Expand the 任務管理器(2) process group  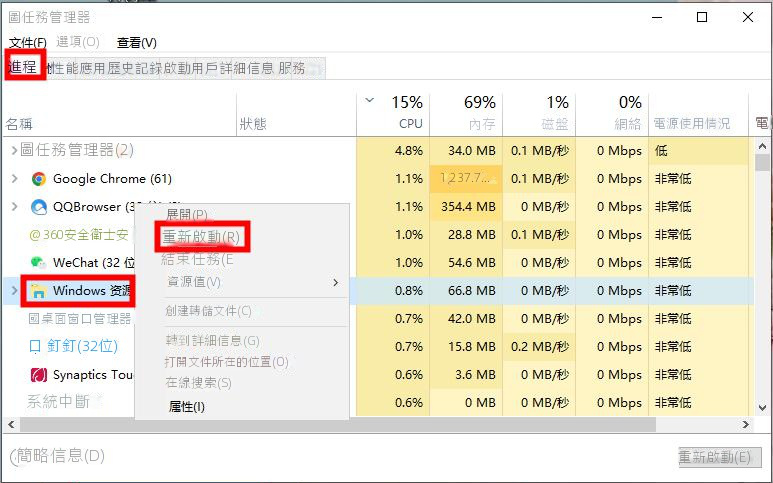pyautogui.click(x=14, y=150)
